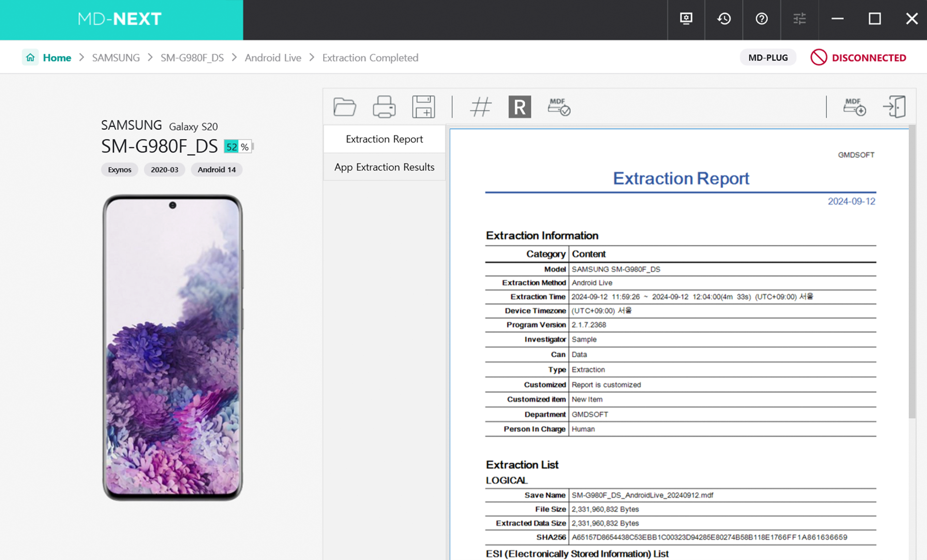
Task: Select the Extraction Report tab
Action: coord(384,139)
